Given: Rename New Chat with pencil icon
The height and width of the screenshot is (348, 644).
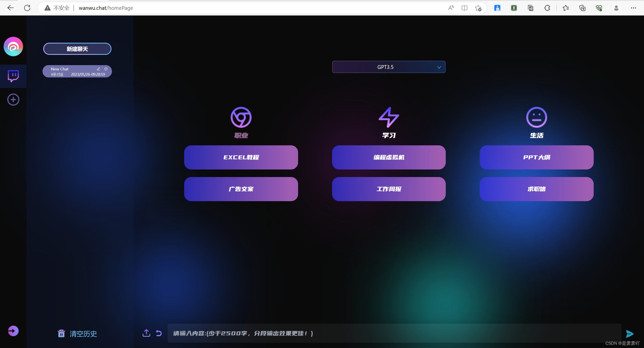Looking at the screenshot, I should click(x=98, y=69).
